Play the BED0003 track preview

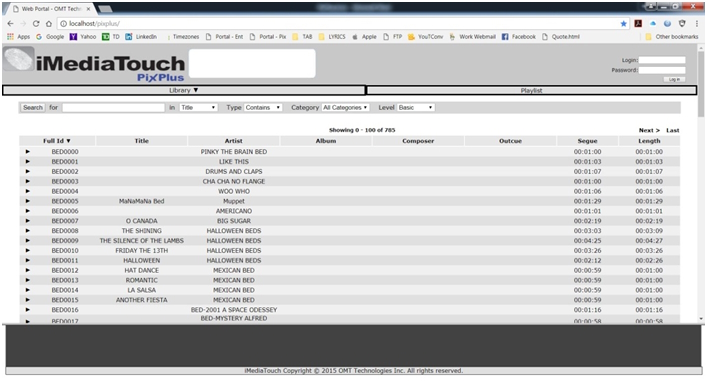(28, 181)
